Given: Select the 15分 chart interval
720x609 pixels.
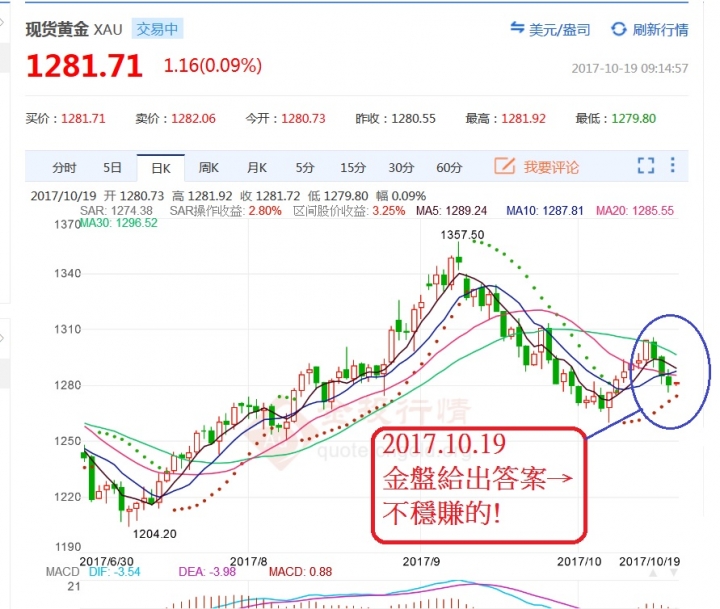Looking at the screenshot, I should pyautogui.click(x=353, y=168).
